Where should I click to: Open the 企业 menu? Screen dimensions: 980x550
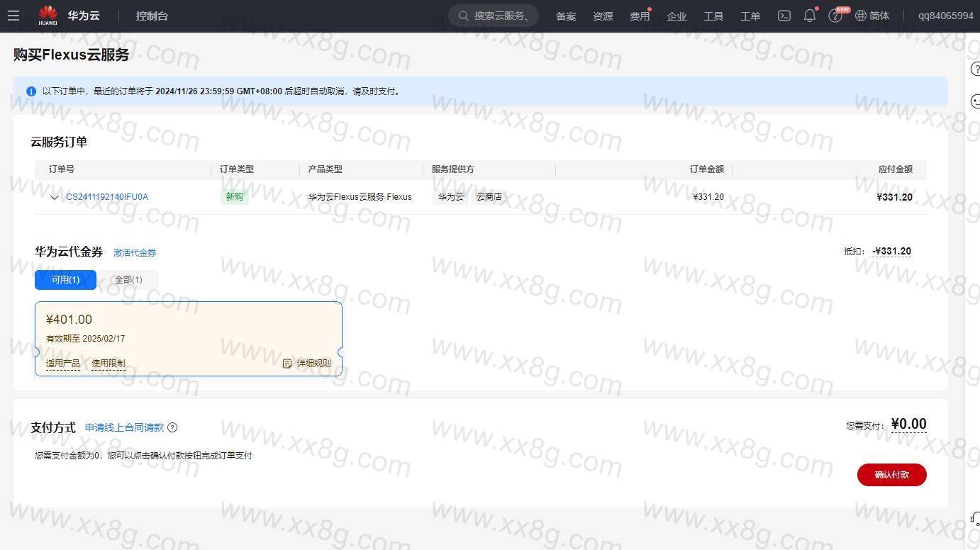(x=676, y=16)
